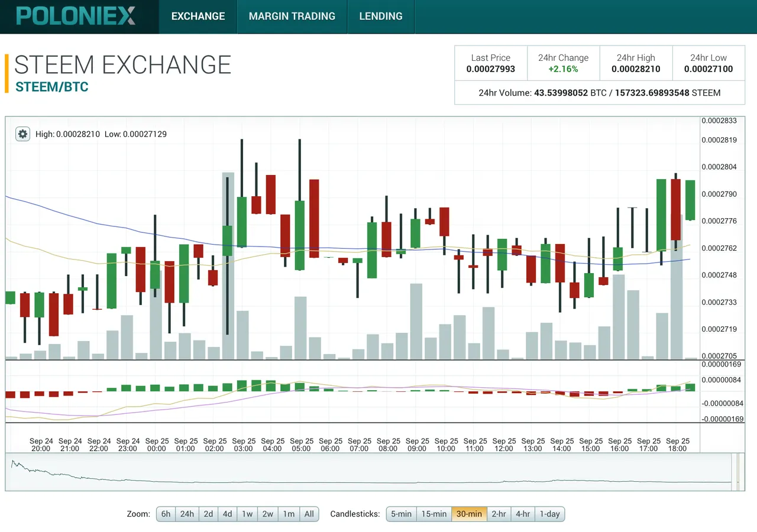Viewport: 757px width, 532px height.
Task: Click the chart Low: 0.00027129 readout
Action: pyautogui.click(x=135, y=134)
